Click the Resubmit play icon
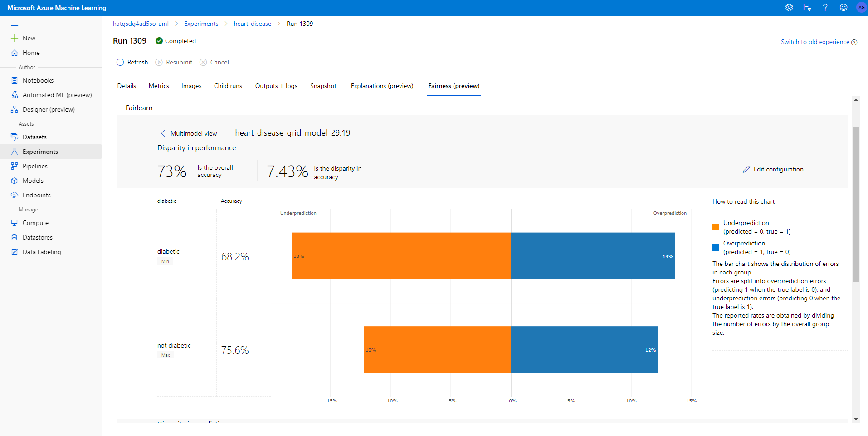This screenshot has width=868, height=436. pos(159,62)
